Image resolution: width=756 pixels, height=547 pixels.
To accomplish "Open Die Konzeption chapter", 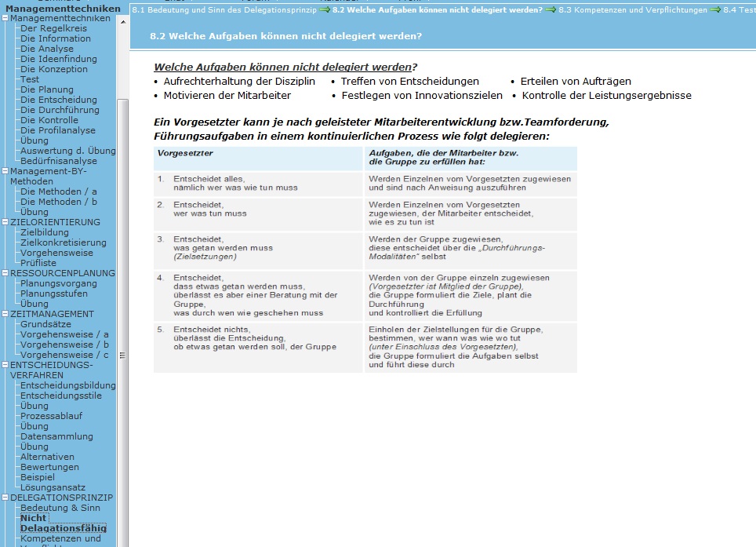I will (x=54, y=69).
